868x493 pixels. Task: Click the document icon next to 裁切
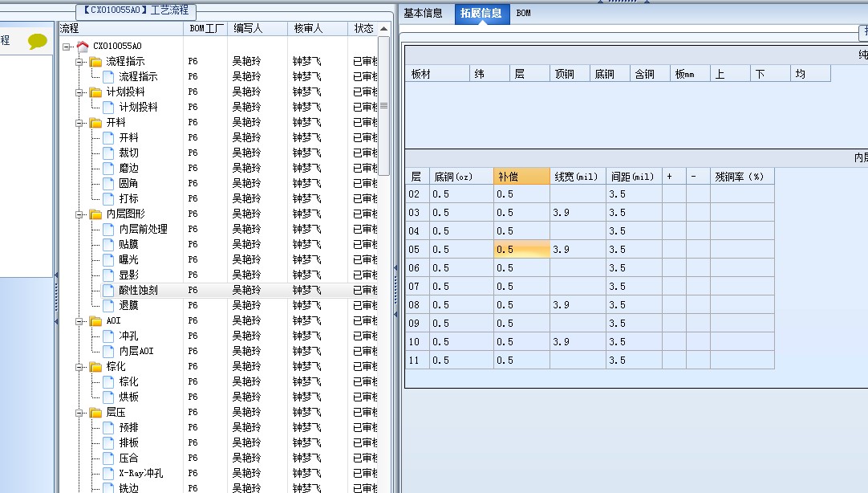click(108, 153)
